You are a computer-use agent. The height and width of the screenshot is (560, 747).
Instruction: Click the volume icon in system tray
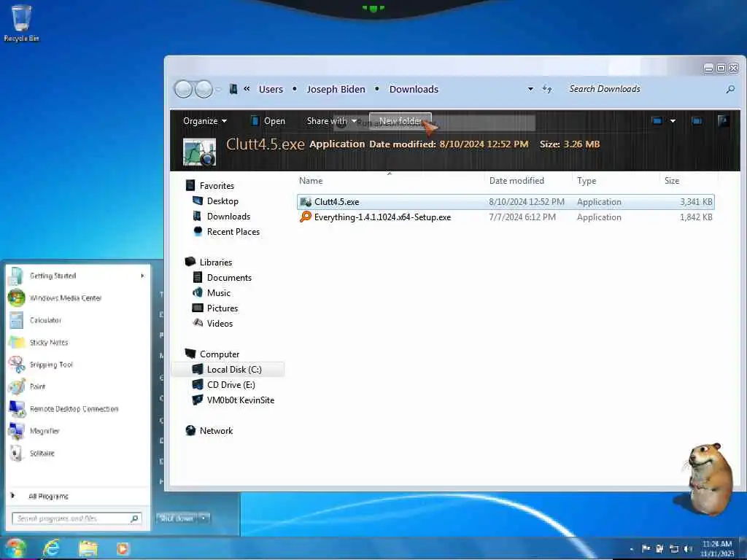coord(687,548)
